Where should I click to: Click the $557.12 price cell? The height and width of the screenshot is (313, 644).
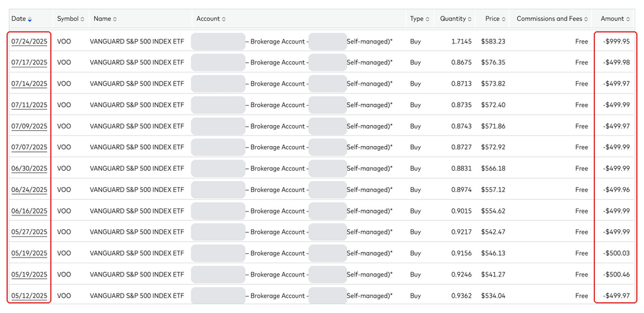[x=493, y=190]
